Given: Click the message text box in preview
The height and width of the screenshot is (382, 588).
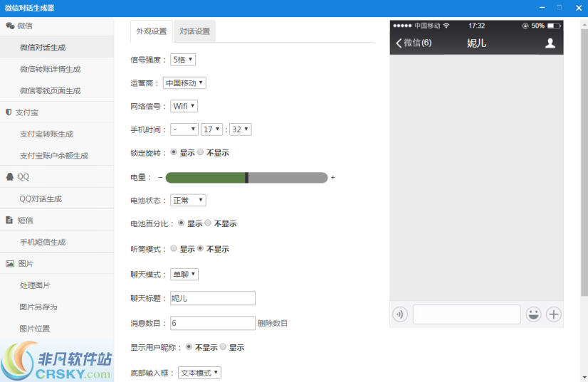Looking at the screenshot, I should [x=466, y=314].
